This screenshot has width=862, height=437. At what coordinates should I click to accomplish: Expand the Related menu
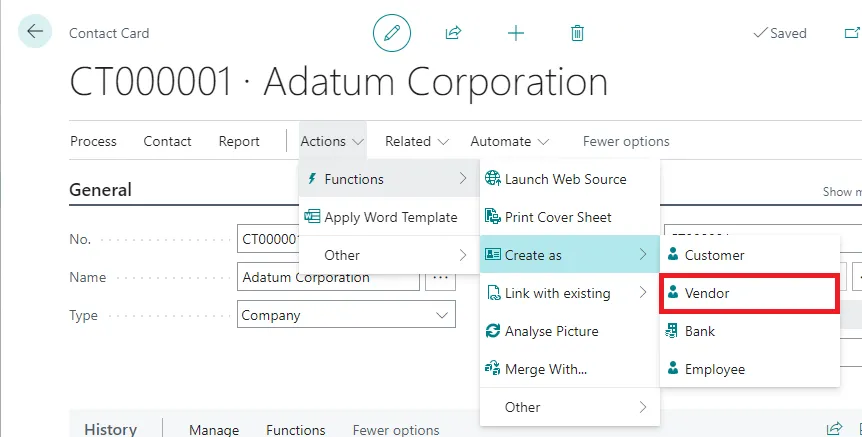(417, 141)
